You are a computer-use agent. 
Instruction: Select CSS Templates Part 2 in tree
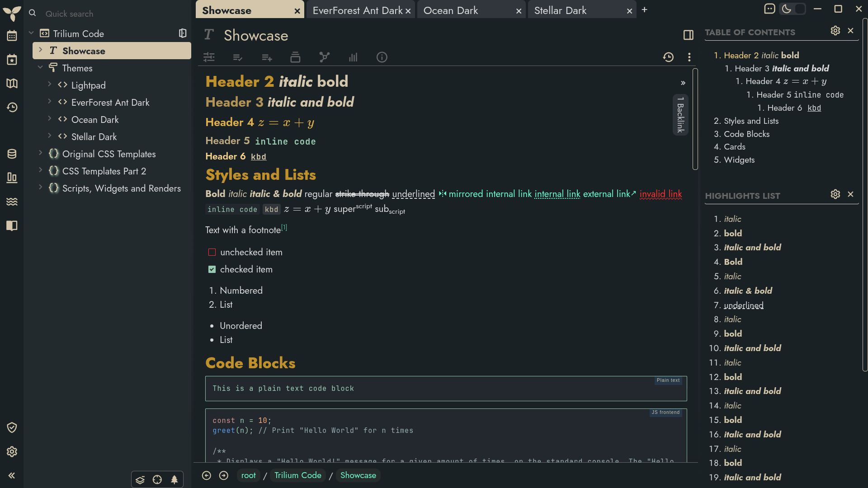point(104,171)
